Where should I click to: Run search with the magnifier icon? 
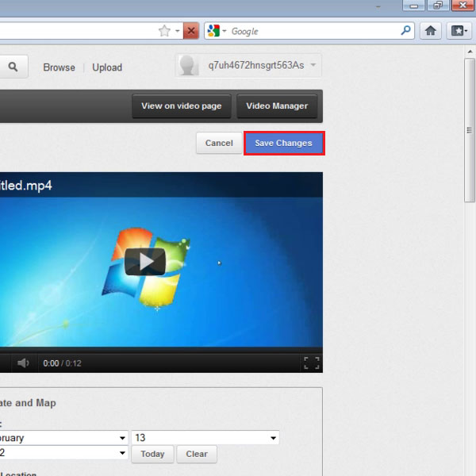coord(406,30)
